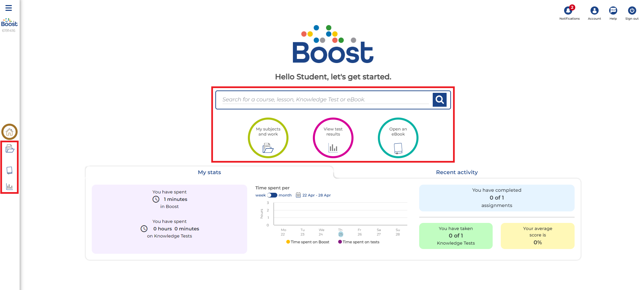
Task: Open the Help icon
Action: pyautogui.click(x=613, y=11)
